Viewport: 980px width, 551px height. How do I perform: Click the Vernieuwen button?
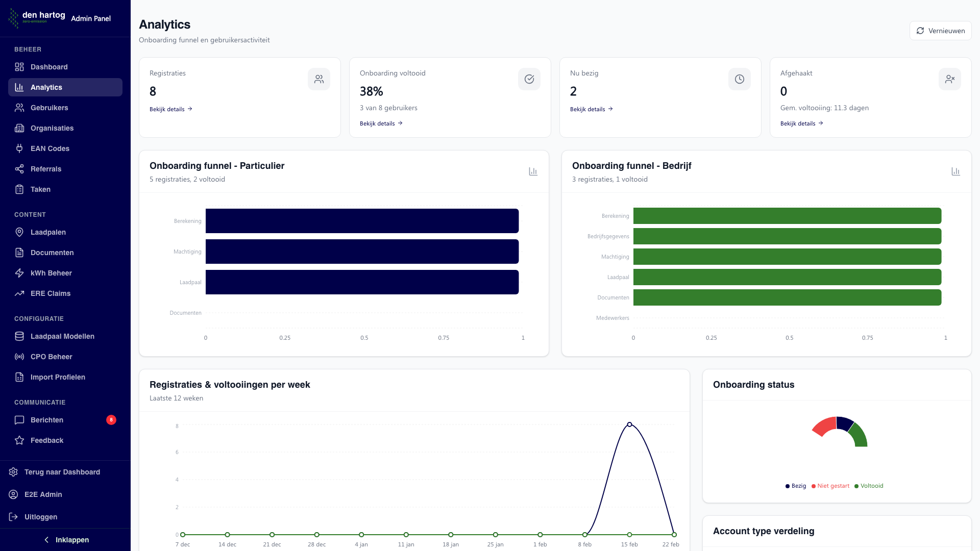pos(941,31)
